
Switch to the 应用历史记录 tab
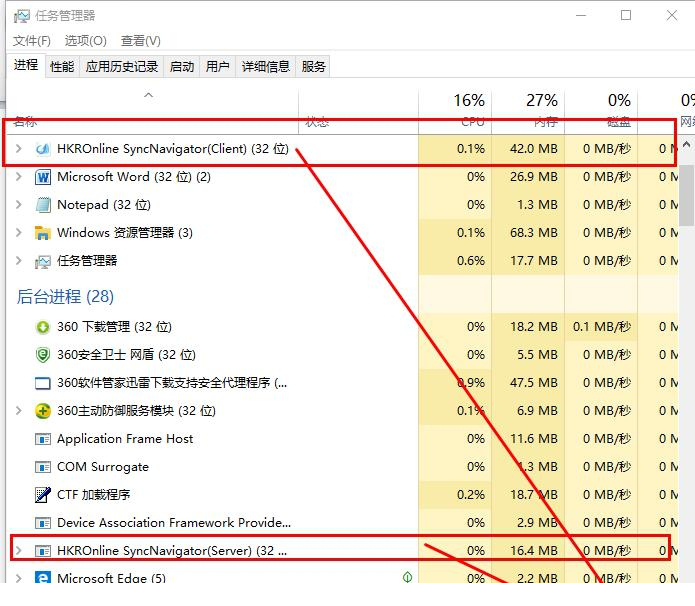[x=122, y=66]
